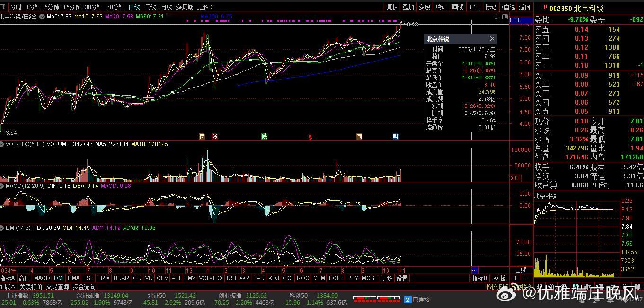Screen dimensions: 644x308
Task: Switch to 1分钟 period
Action: 33,7
